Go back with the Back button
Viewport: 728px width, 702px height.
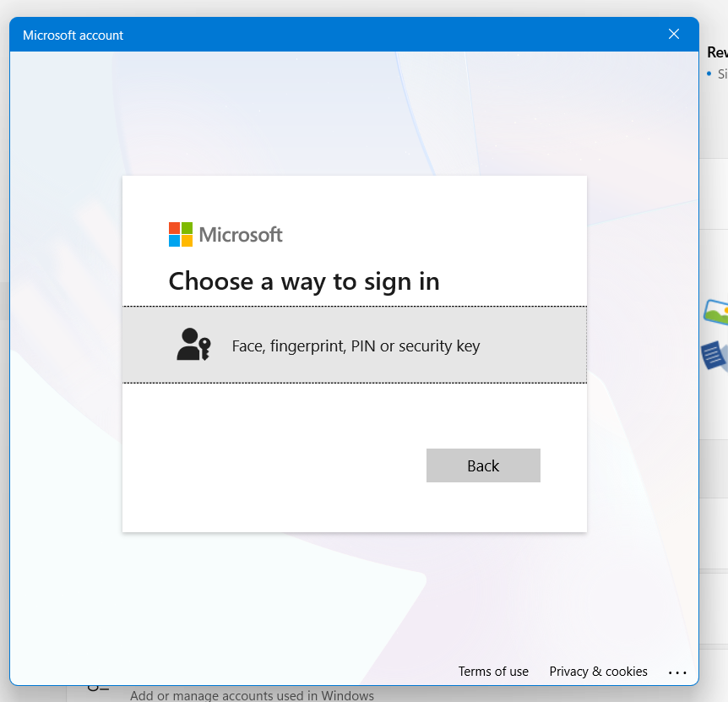coord(483,465)
